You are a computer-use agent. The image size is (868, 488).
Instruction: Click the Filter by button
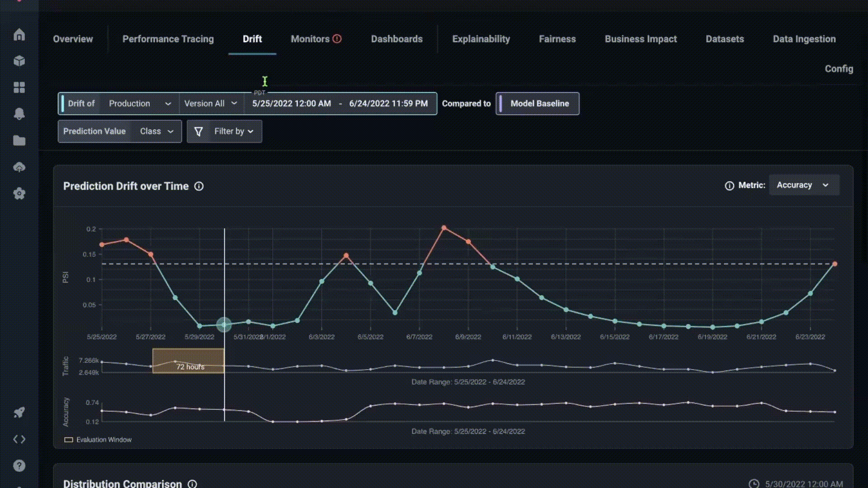click(x=225, y=131)
